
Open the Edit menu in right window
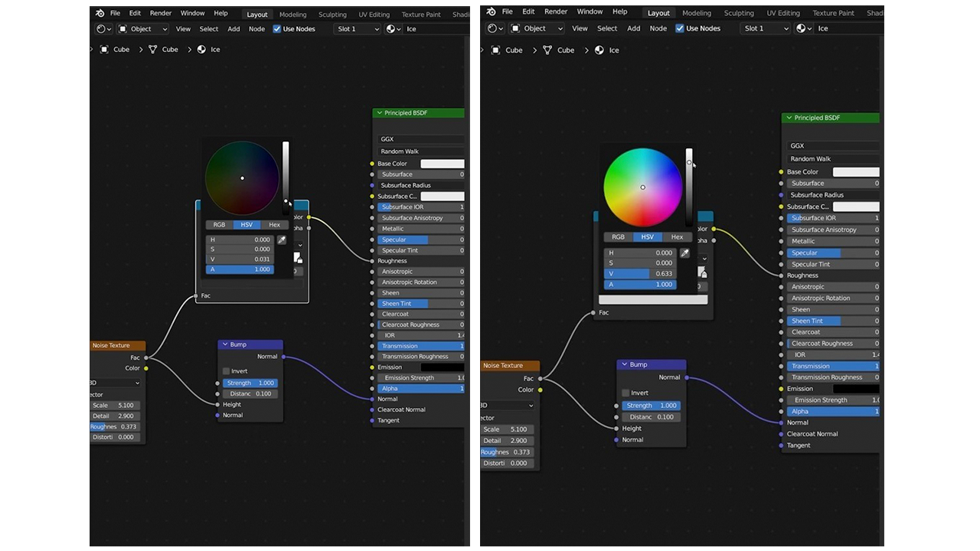coord(528,11)
